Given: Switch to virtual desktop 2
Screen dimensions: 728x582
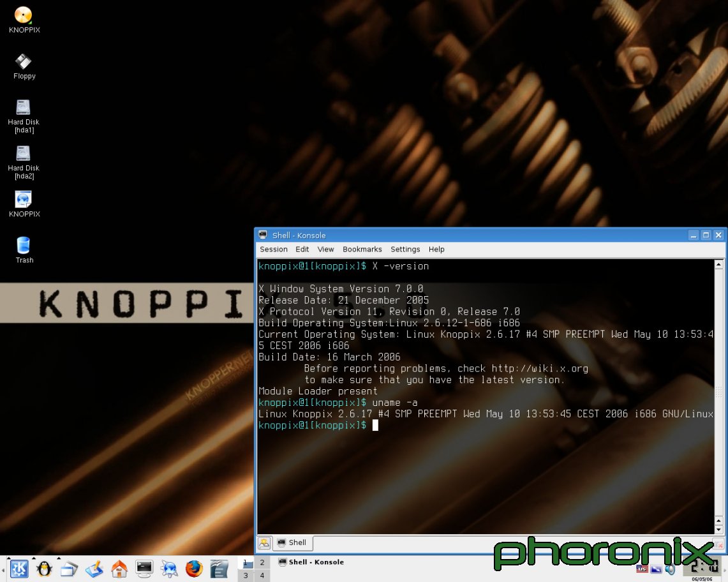Looking at the screenshot, I should pos(262,562).
